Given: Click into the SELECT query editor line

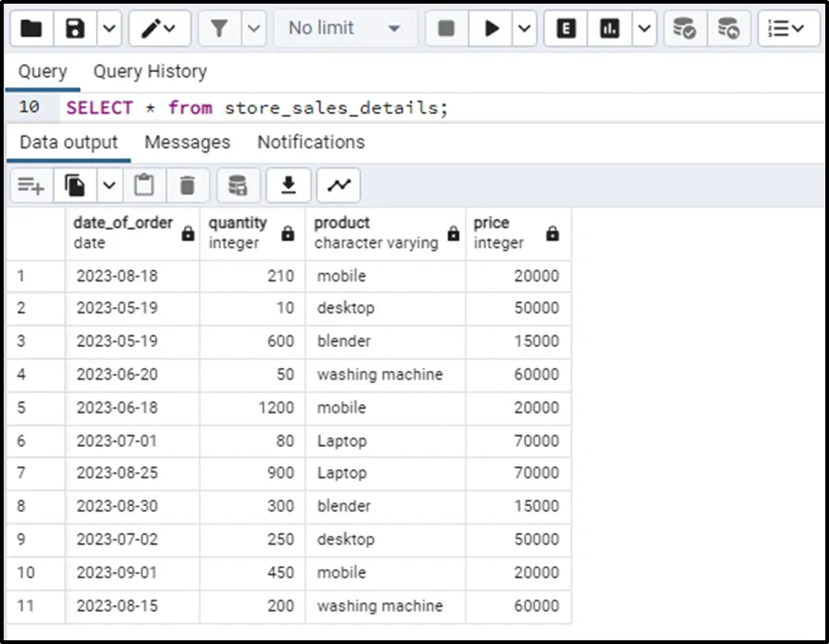Looking at the screenshot, I should [x=257, y=108].
